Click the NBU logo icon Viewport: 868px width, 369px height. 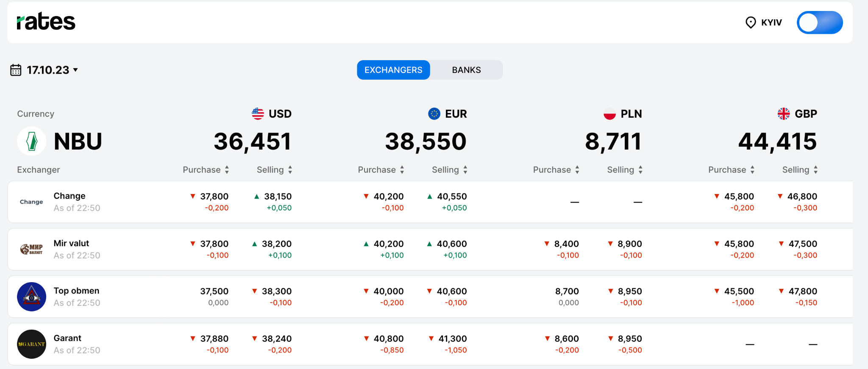point(32,141)
